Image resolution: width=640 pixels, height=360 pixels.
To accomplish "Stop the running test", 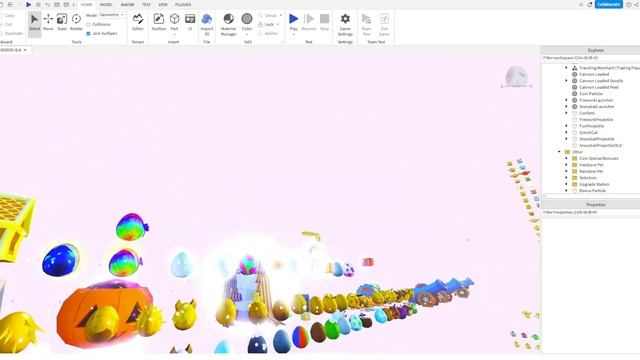I will [x=324, y=22].
